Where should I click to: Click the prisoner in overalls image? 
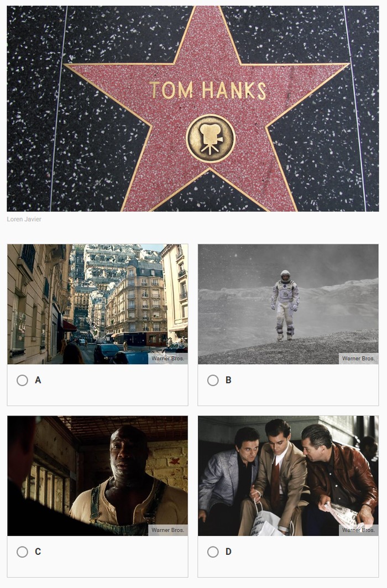[x=97, y=476]
